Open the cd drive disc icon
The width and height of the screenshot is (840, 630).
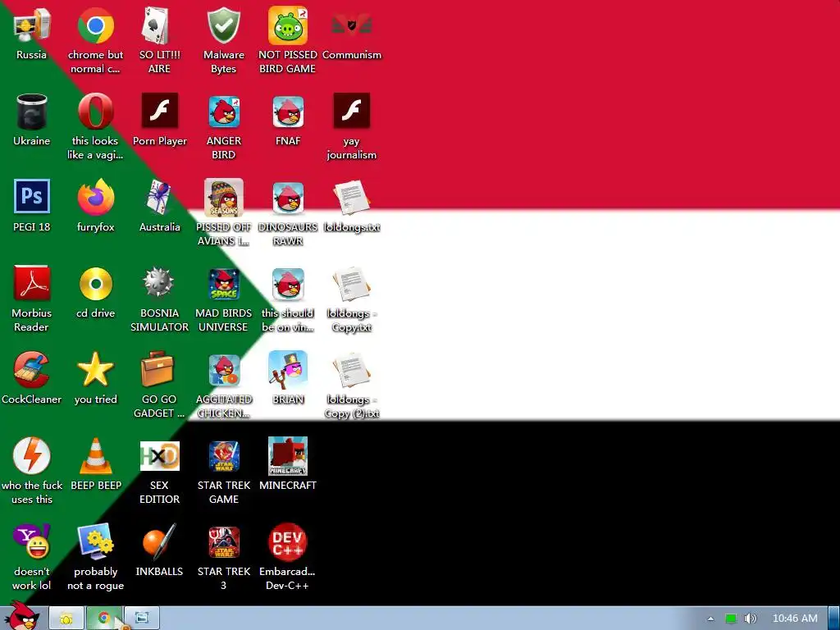click(95, 283)
